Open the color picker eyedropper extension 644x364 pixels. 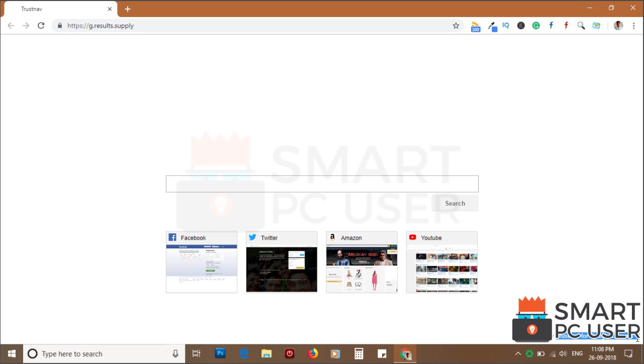(x=493, y=26)
